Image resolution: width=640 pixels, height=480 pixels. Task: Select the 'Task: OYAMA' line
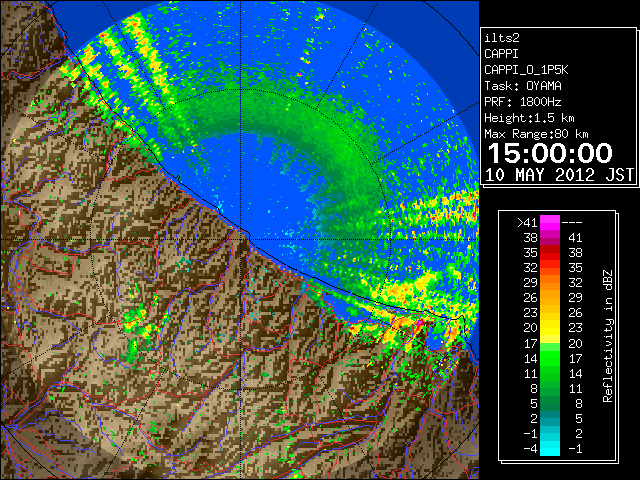(523, 86)
